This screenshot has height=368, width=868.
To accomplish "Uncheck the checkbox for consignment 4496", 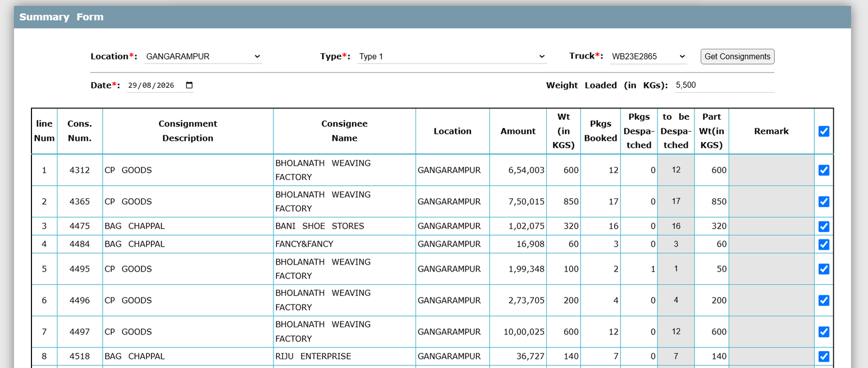I will 824,300.
